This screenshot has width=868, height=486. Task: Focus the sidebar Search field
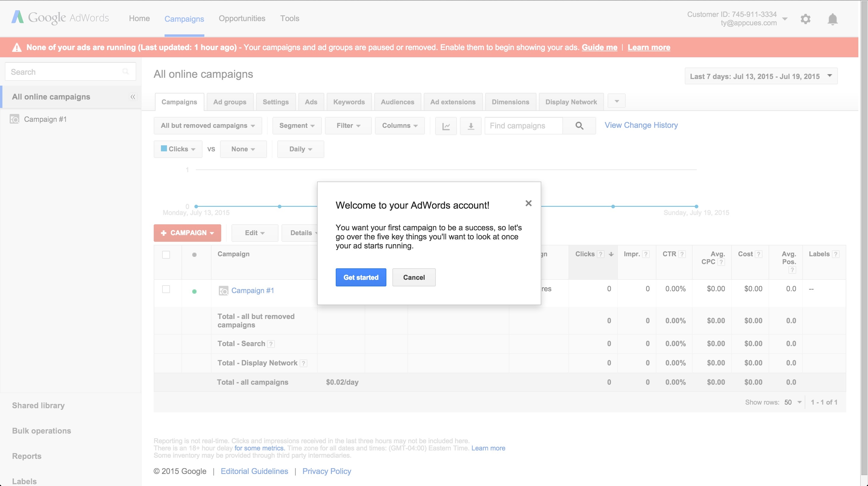[71, 71]
